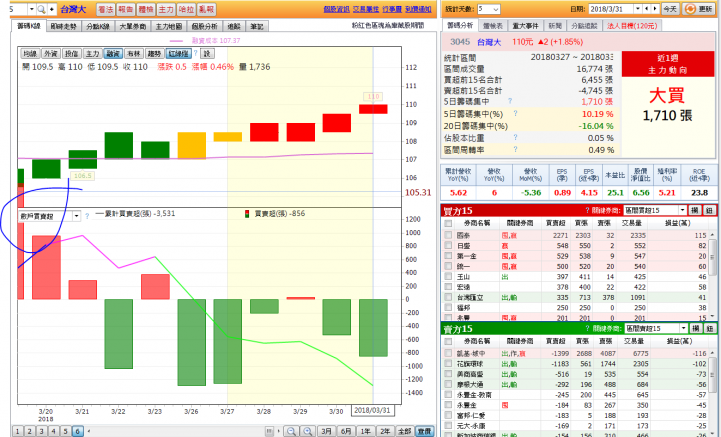Viewport: 721px width, 437px height.
Task: Switch to the 分點K線 tab
Action: point(98,26)
